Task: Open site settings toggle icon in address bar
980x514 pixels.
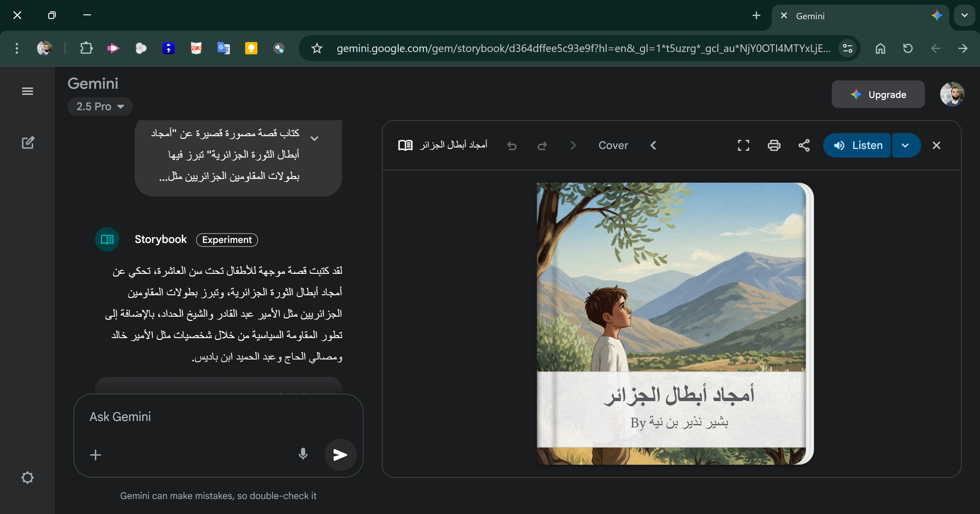Action: 848,48
